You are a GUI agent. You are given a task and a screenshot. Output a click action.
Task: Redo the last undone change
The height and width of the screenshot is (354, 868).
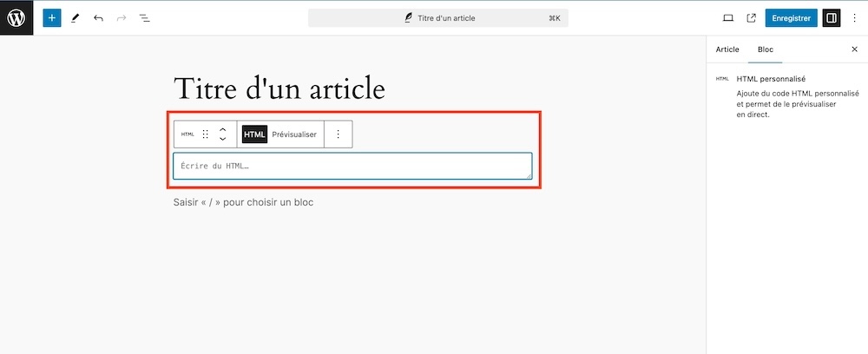click(x=122, y=18)
